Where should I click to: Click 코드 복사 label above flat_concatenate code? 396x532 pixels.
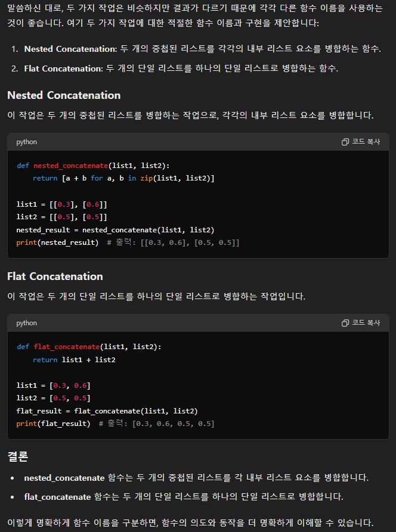point(366,323)
